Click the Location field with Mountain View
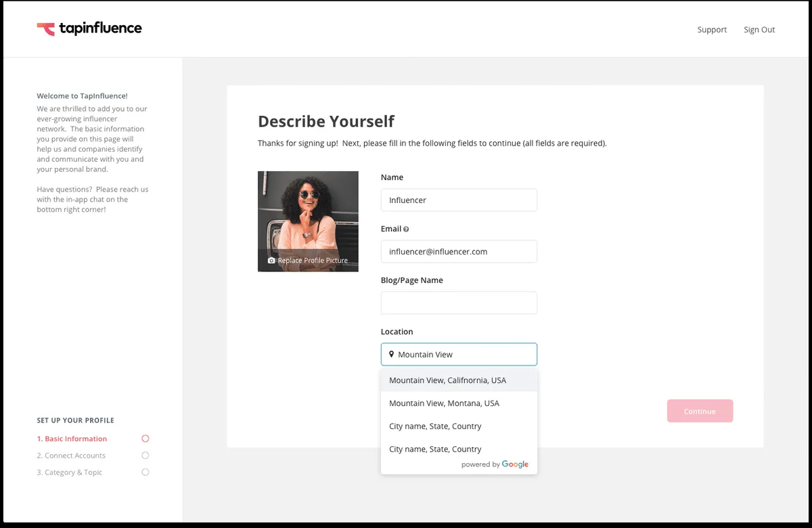The width and height of the screenshot is (812, 528). tap(459, 354)
